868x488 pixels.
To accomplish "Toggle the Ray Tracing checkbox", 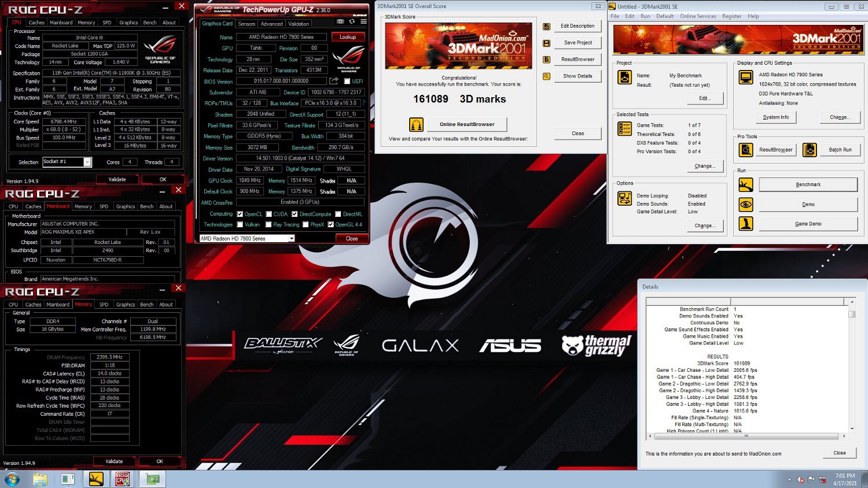I will [269, 224].
